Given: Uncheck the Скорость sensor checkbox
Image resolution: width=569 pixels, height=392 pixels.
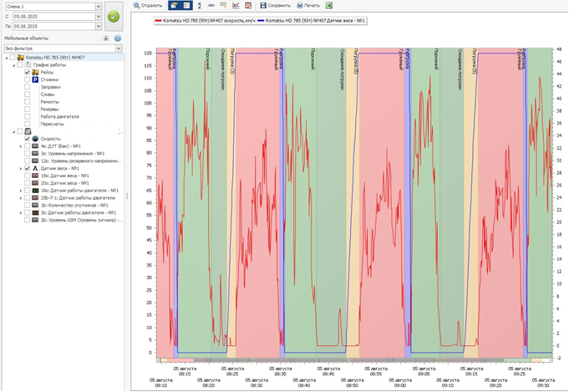Looking at the screenshot, I should (x=27, y=139).
